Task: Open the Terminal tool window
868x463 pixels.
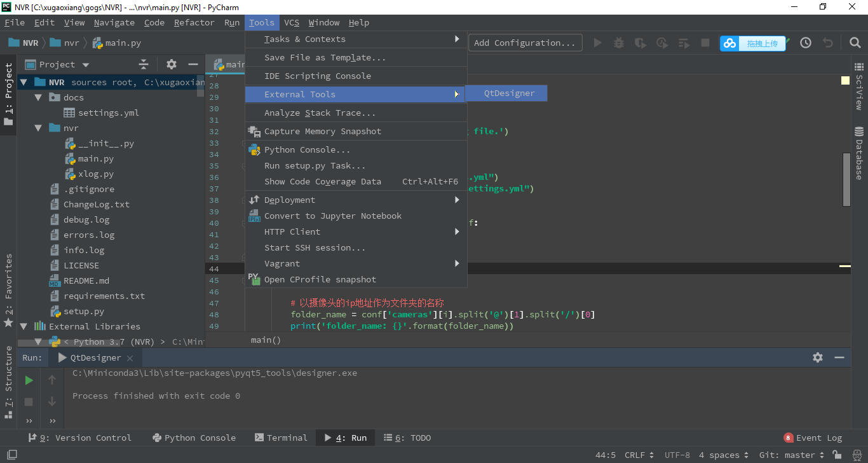Action: (280, 438)
